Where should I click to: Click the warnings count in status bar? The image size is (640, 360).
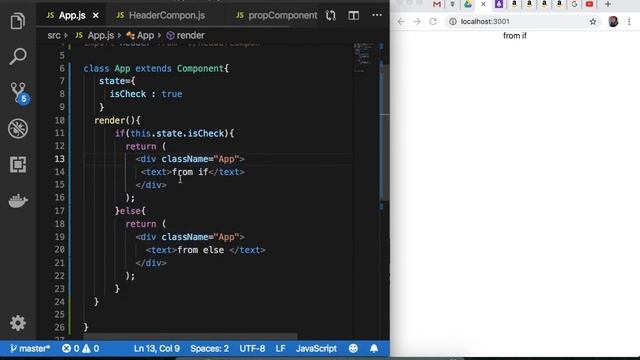91,349
